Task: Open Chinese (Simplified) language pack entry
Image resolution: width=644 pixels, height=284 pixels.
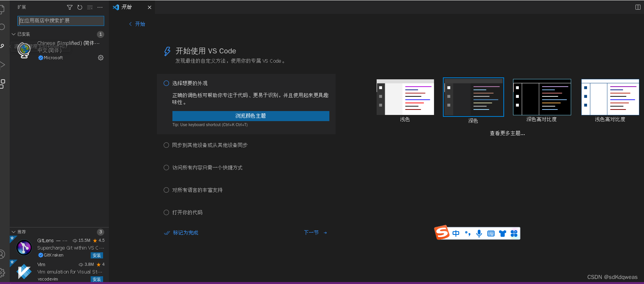Action: (59, 50)
